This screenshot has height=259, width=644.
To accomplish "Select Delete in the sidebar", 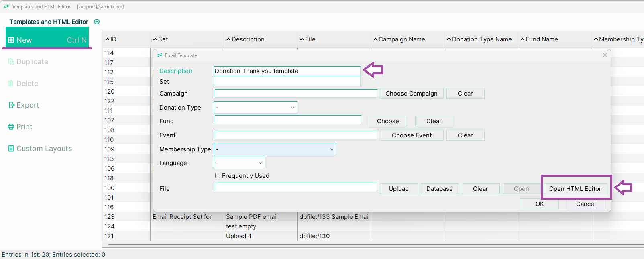I will click(27, 84).
